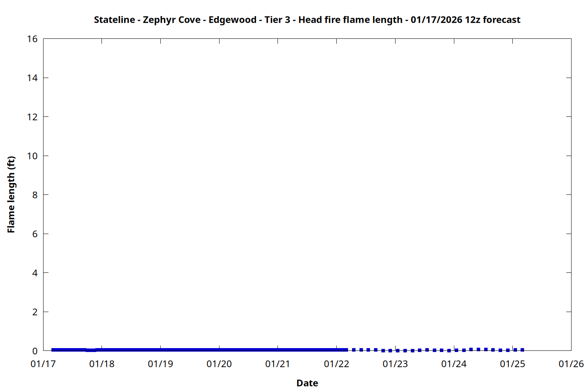Select the 01/17 date tick label
The width and height of the screenshot is (588, 392).
43,364
